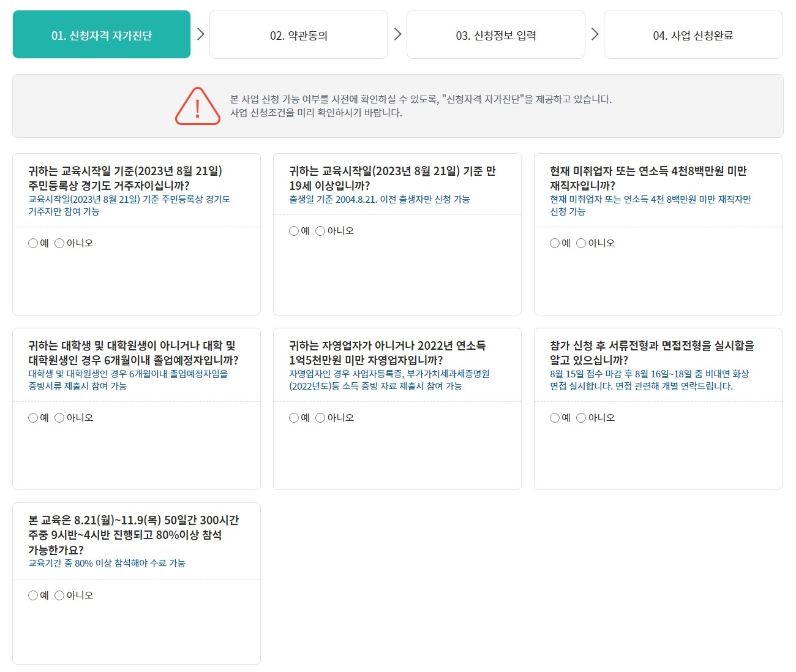Image resolution: width=796 pixels, height=672 pixels.
Task: Choose 예 for the 만 19세 이상 question
Action: [293, 231]
